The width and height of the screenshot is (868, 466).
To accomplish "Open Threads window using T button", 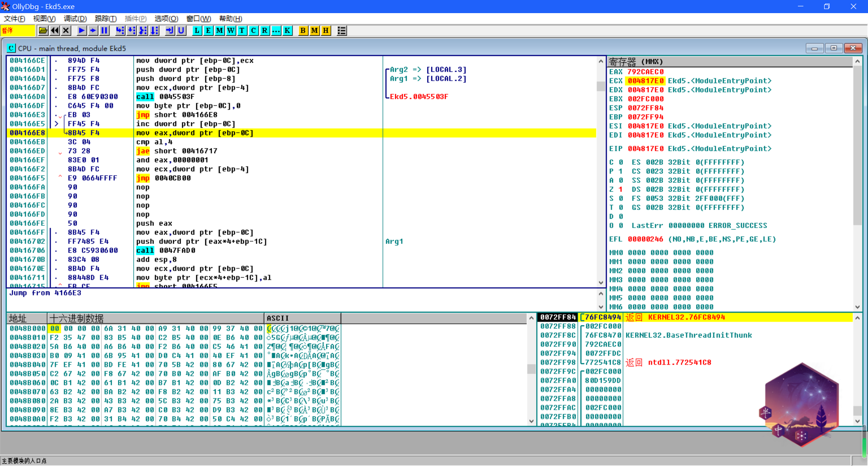I will 242,31.
